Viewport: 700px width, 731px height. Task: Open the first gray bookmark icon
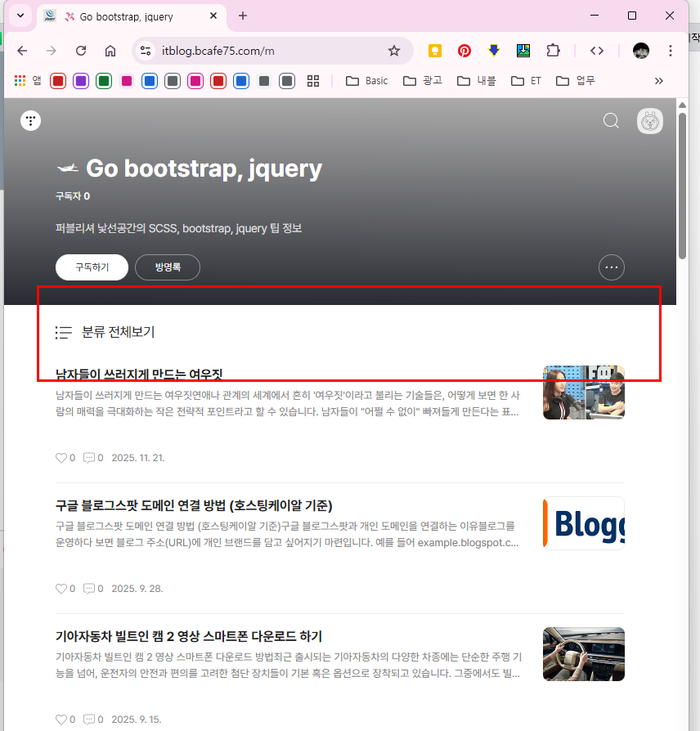(172, 81)
